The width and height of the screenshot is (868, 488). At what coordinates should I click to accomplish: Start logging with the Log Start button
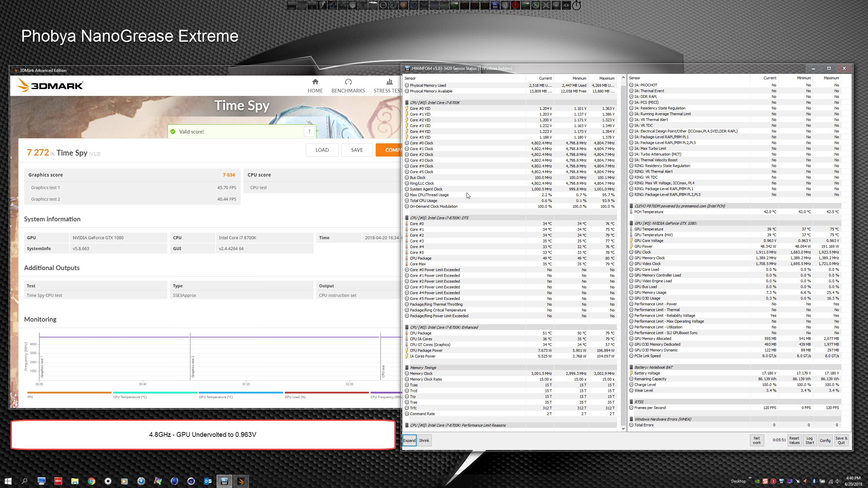(x=810, y=440)
